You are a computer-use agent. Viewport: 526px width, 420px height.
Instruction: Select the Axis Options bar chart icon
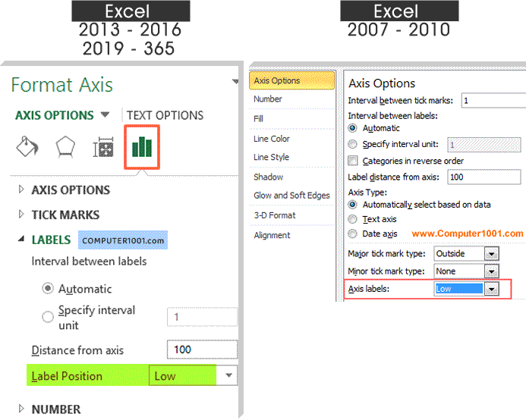pyautogui.click(x=142, y=146)
